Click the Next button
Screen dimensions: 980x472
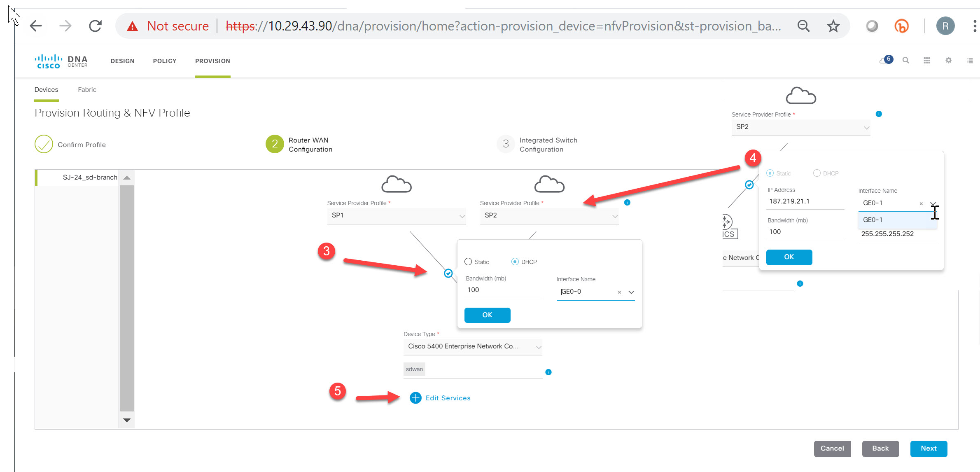tap(929, 449)
